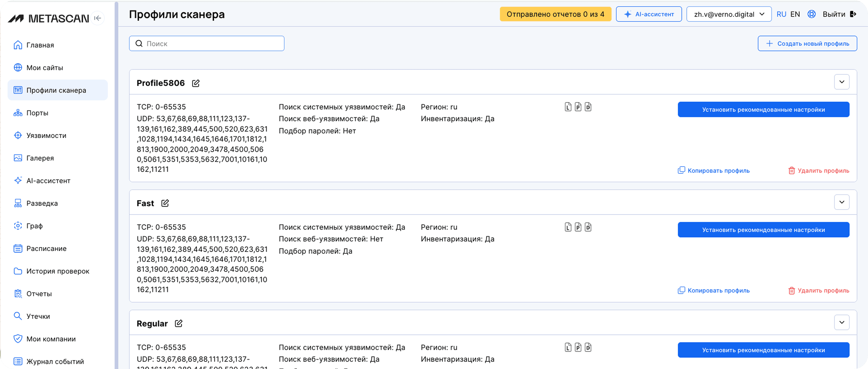
Task: Click the Отправлено отчетов 0 из 4 badge
Action: [x=555, y=14]
